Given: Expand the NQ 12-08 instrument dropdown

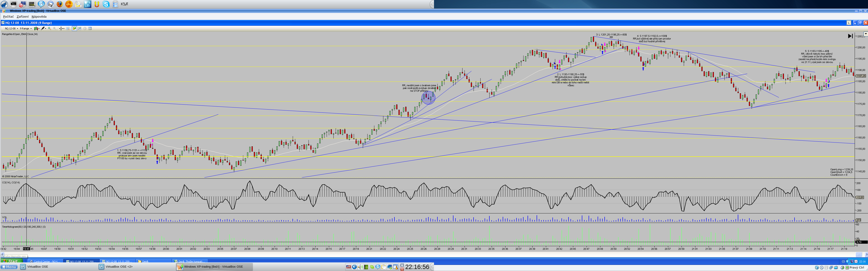Looking at the screenshot, I should pyautogui.click(x=18, y=29).
